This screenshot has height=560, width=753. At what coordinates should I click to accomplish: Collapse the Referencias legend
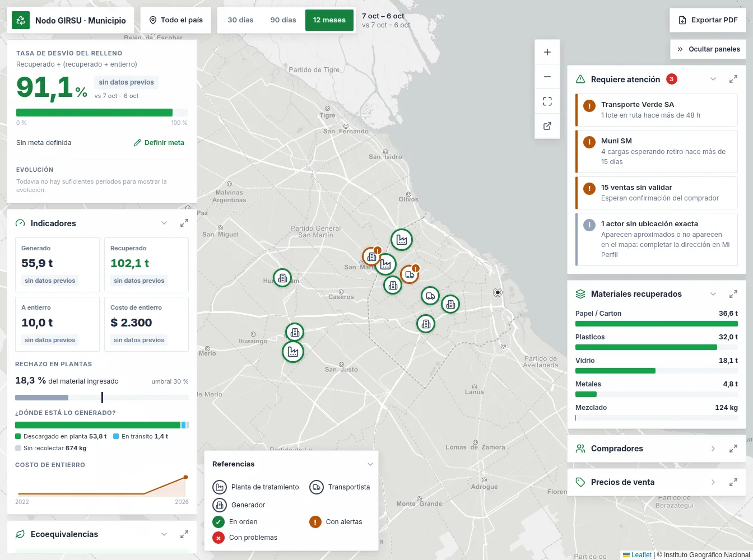(370, 464)
